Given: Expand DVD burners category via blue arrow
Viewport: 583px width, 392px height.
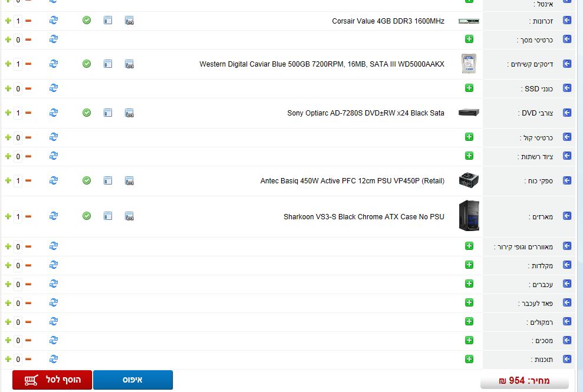Looking at the screenshot, I should pyautogui.click(x=567, y=113).
